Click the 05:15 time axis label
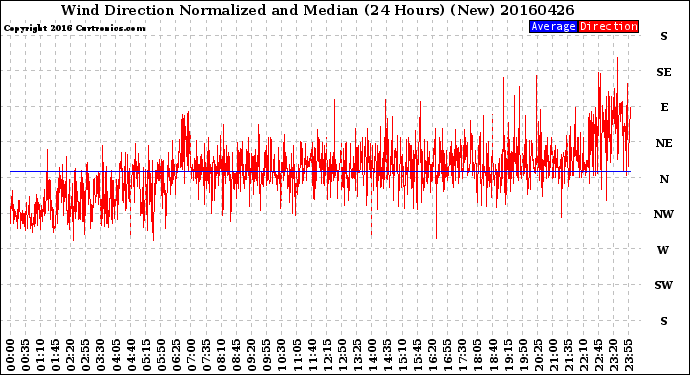 click(x=146, y=355)
